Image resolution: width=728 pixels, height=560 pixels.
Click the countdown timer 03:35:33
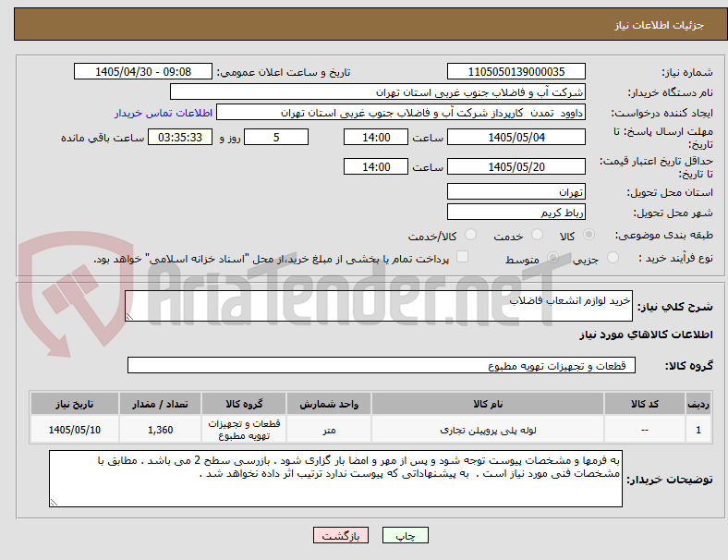click(x=180, y=138)
